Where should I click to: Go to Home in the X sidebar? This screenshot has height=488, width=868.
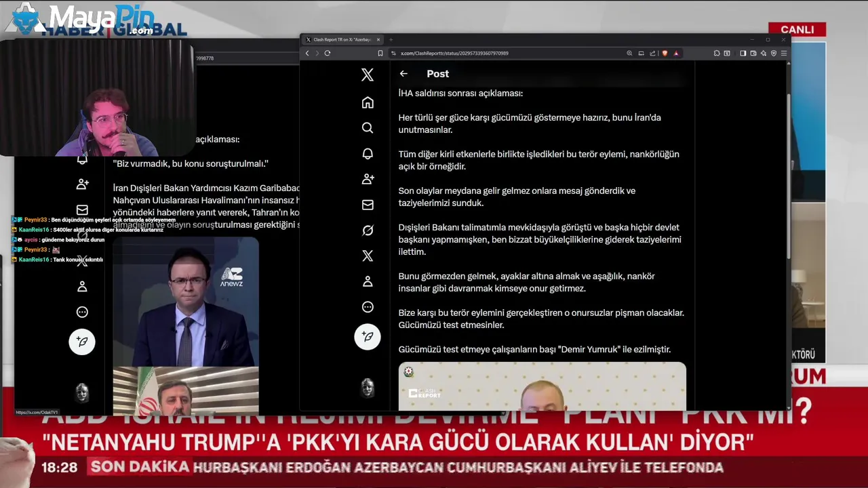point(368,102)
